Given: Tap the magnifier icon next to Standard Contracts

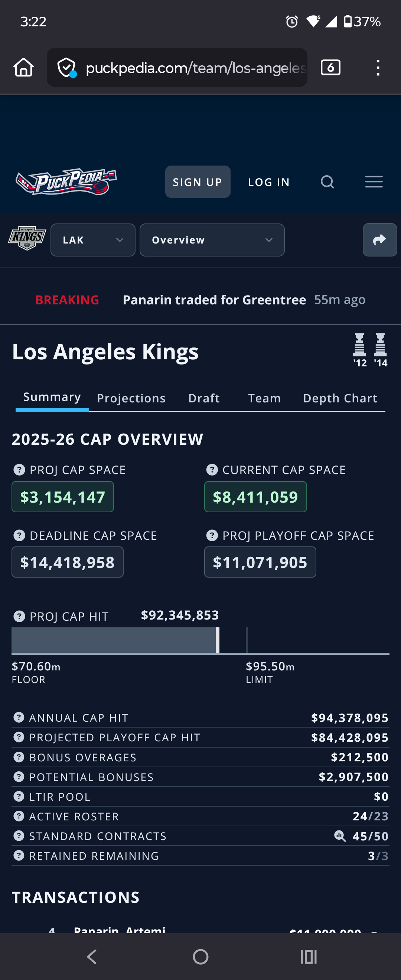Looking at the screenshot, I should (x=339, y=836).
